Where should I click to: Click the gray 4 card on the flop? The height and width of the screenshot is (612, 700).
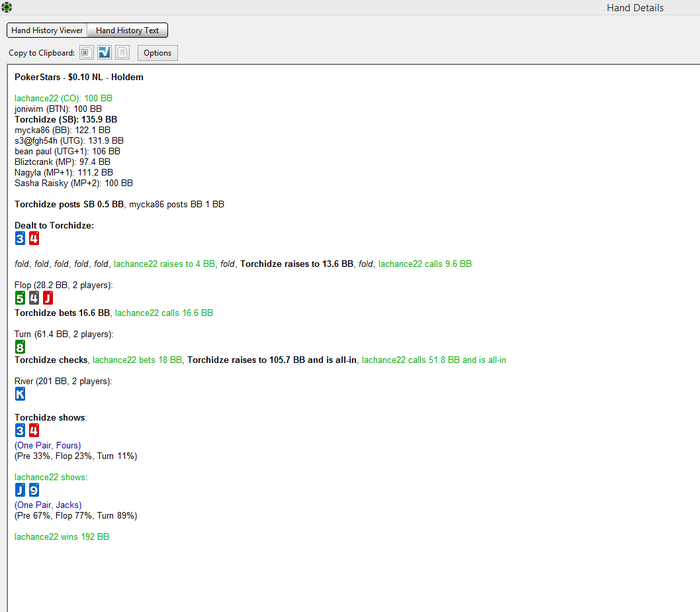(x=34, y=298)
